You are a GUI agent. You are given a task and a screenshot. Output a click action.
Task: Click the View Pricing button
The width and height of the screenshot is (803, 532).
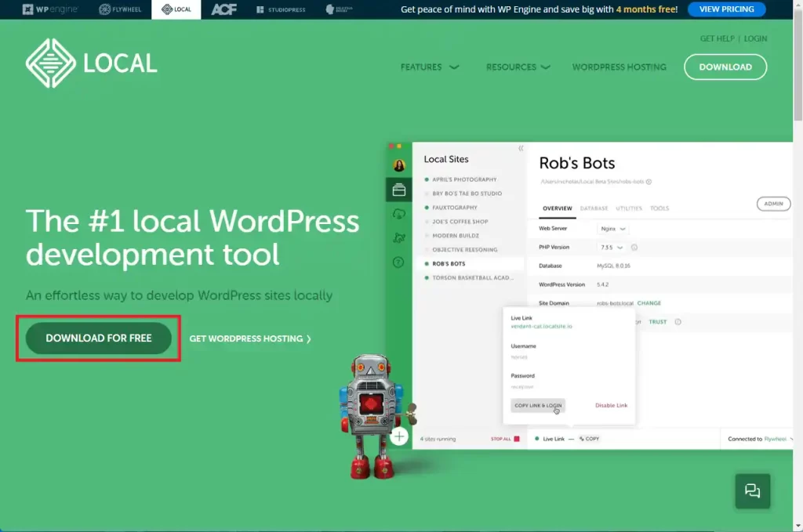[726, 9]
